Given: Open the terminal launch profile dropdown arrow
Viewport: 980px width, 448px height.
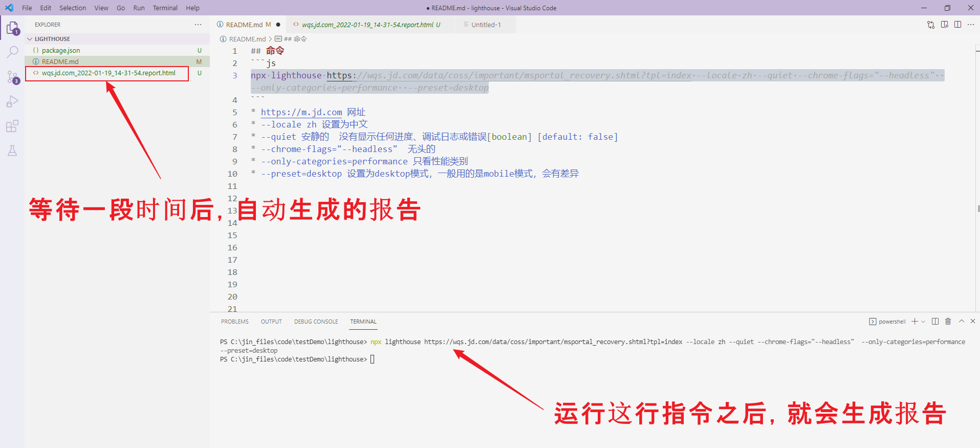Looking at the screenshot, I should [923, 322].
